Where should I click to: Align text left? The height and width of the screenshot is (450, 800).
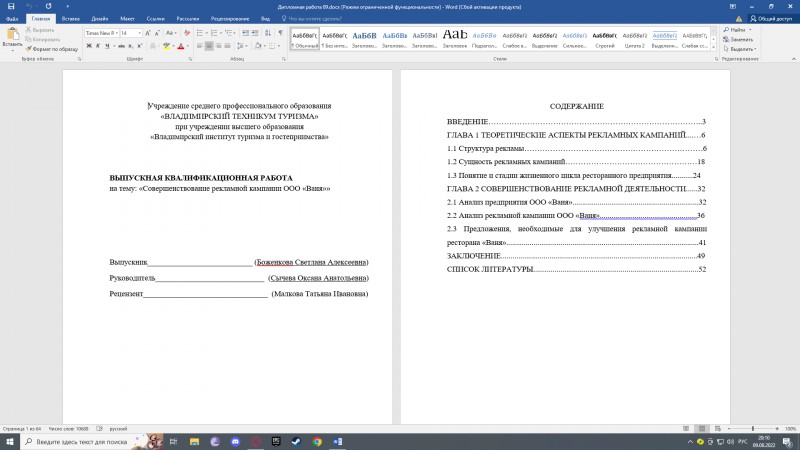199,46
